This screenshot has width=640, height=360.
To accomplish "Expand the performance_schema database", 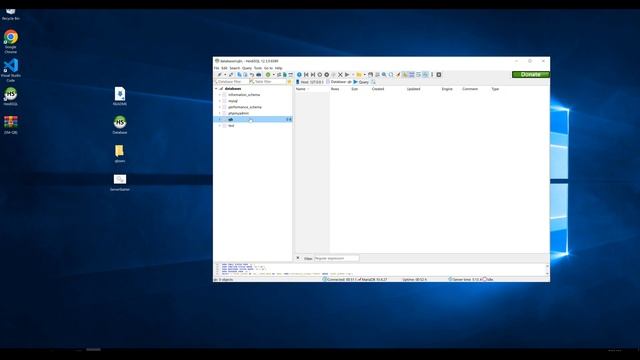I will click(220, 107).
